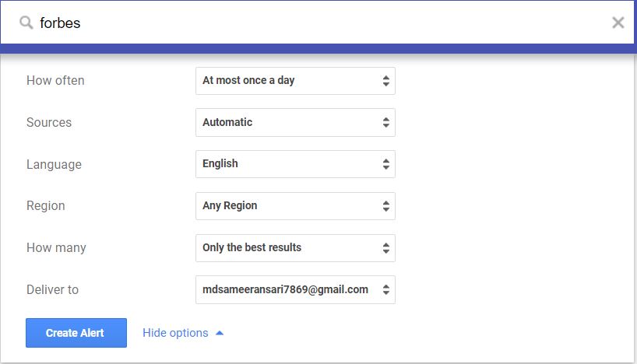Viewport: 637px width, 364px height.
Task: Open the Any Region dropdown
Action: [295, 206]
